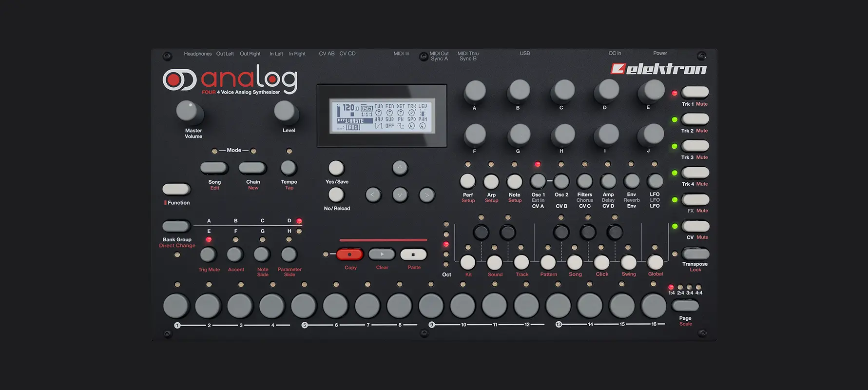Toggle the Transpose Lock button
Image resolution: width=868 pixels, height=390 pixels.
695,253
